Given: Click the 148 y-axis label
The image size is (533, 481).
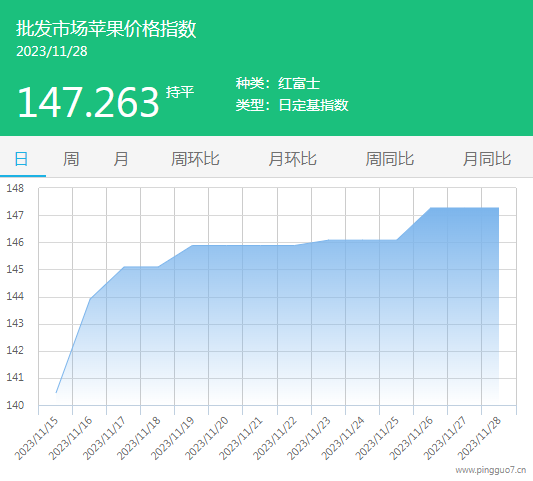Looking at the screenshot, I should tap(15, 188).
